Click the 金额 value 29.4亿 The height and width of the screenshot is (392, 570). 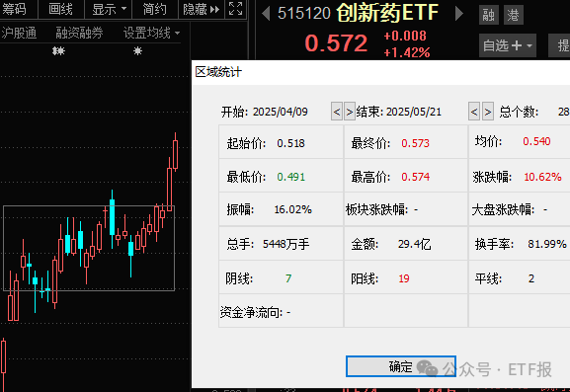coord(415,244)
